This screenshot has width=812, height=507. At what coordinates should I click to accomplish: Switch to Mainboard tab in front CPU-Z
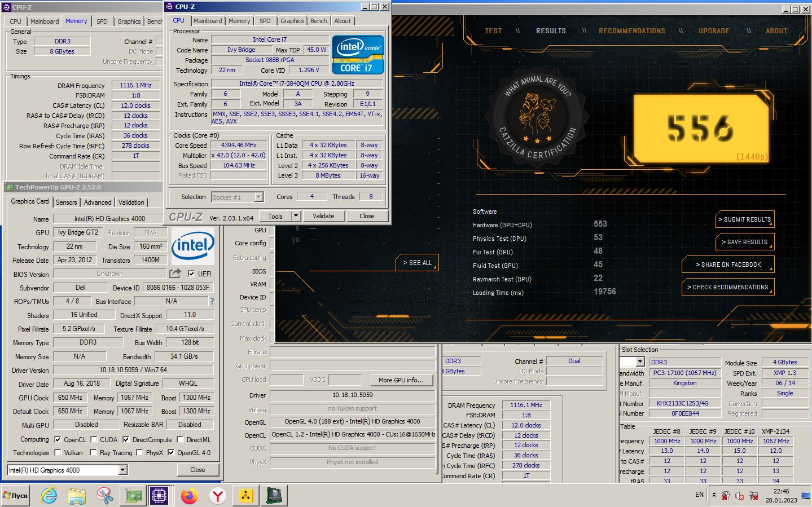pos(208,21)
